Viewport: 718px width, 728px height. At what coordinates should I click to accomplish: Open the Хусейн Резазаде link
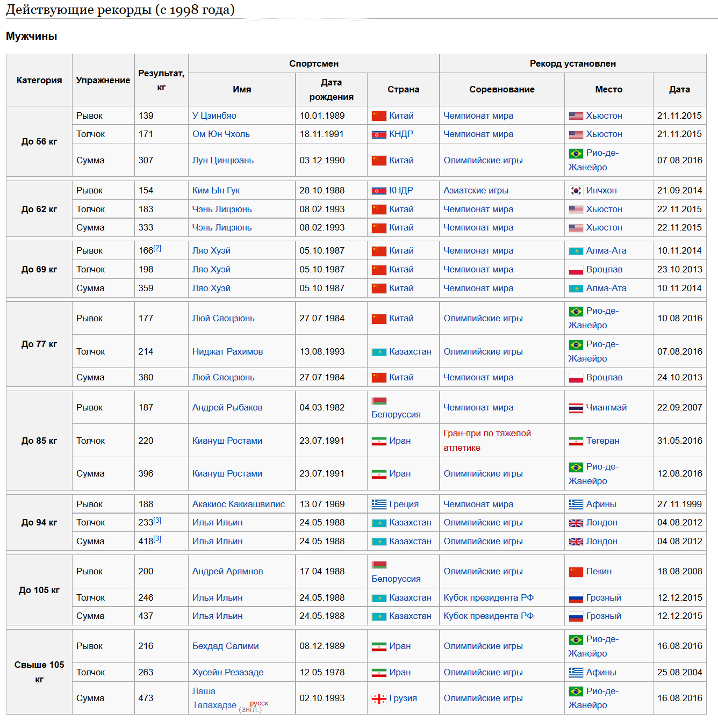click(x=228, y=672)
